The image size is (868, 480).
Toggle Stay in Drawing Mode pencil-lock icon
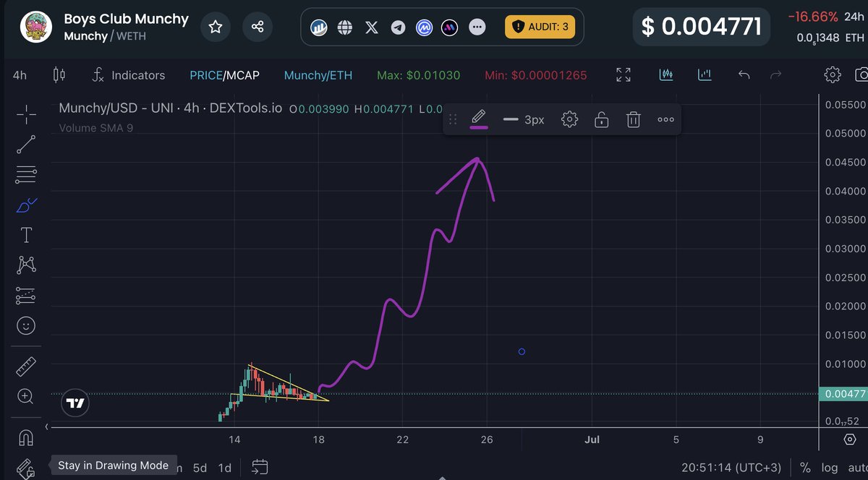pos(26,468)
